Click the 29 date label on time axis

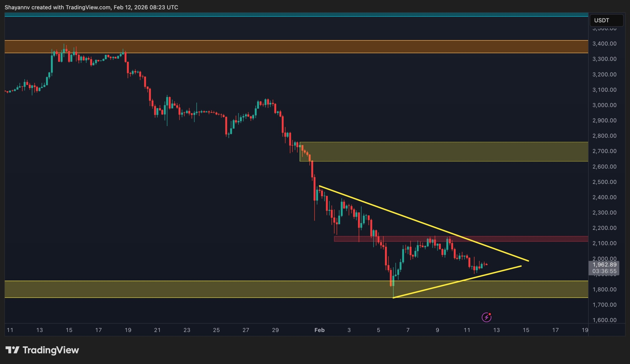point(275,330)
